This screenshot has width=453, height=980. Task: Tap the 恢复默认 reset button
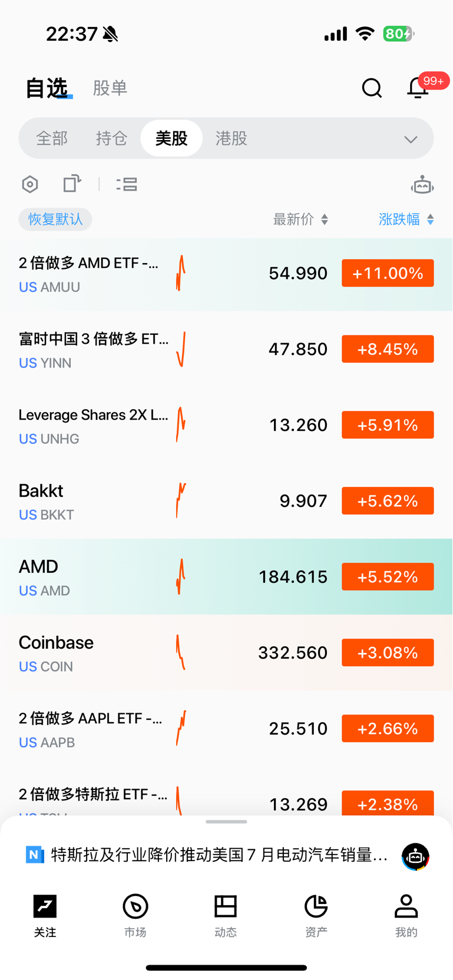(x=55, y=220)
